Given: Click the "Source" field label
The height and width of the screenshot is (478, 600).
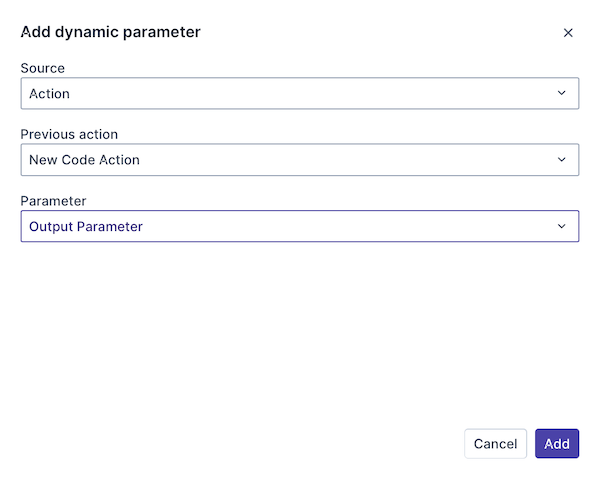Looking at the screenshot, I should tap(43, 68).
